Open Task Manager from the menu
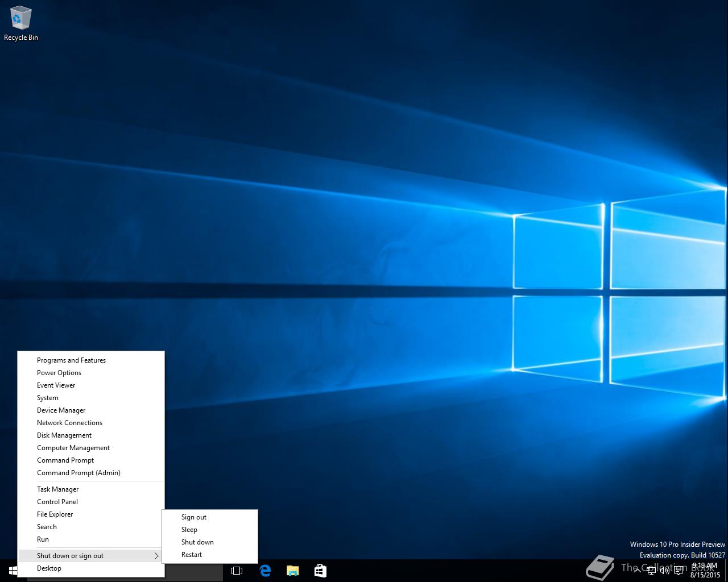The width and height of the screenshot is (728, 582). (x=91, y=489)
